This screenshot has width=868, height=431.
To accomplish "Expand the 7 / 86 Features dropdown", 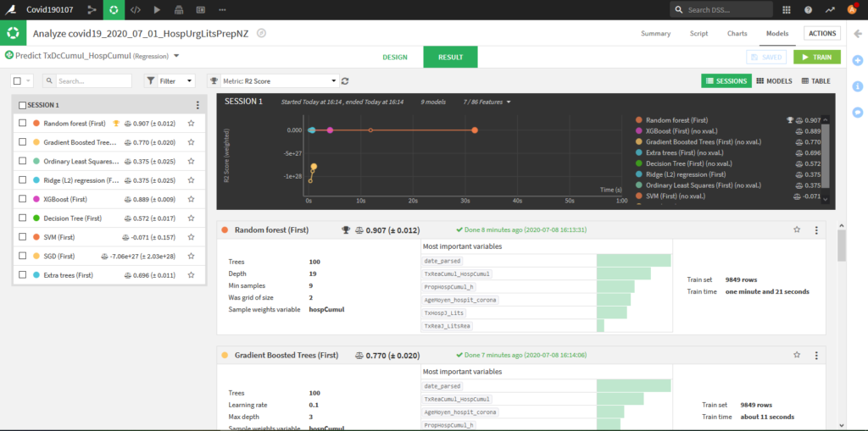I will pos(487,102).
